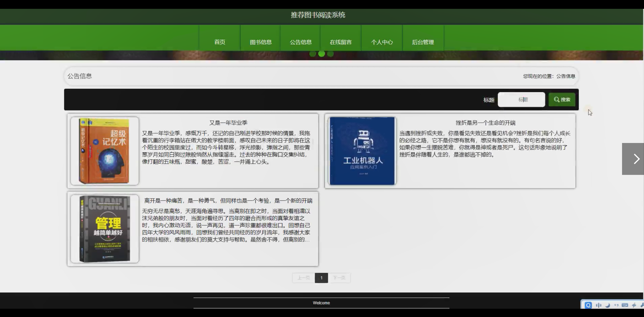
Task: Click the blue Q input method logo
Action: pyautogui.click(x=588, y=305)
